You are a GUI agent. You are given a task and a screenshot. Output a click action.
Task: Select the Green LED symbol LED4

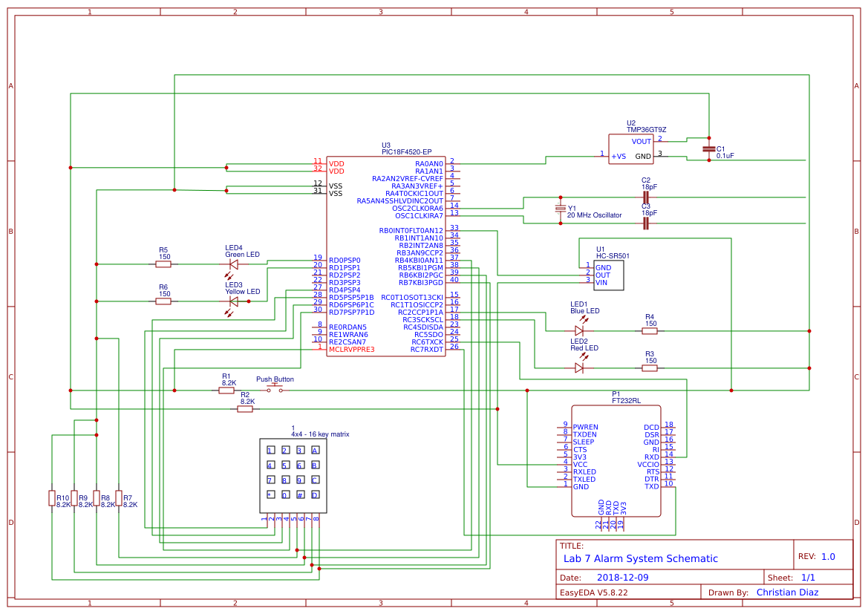coord(234,264)
